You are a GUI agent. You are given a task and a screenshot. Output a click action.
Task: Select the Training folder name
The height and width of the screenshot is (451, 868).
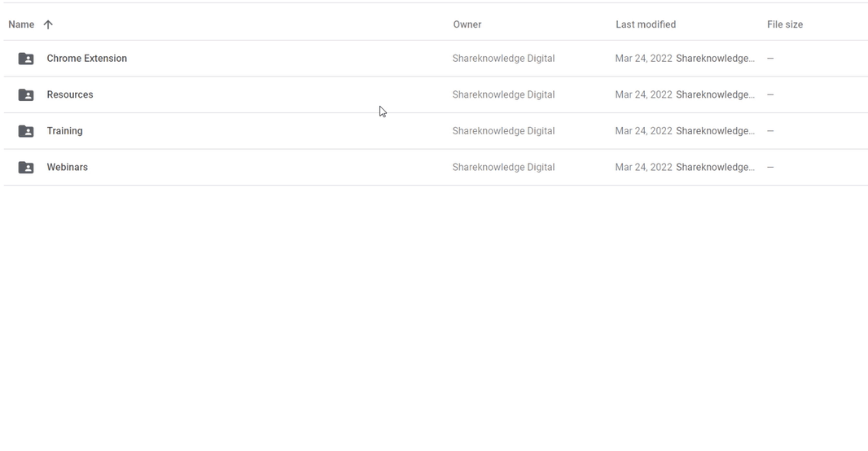click(65, 131)
